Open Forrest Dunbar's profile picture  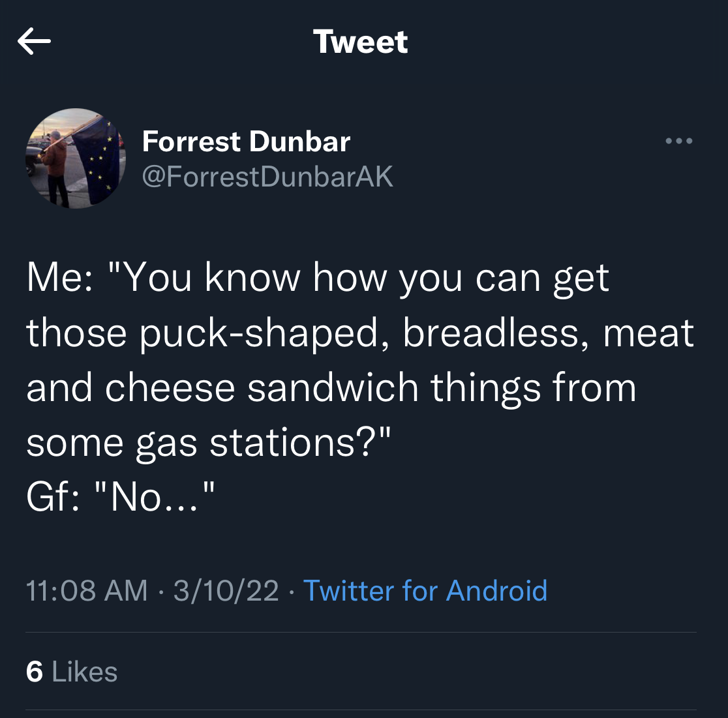pos(76,158)
